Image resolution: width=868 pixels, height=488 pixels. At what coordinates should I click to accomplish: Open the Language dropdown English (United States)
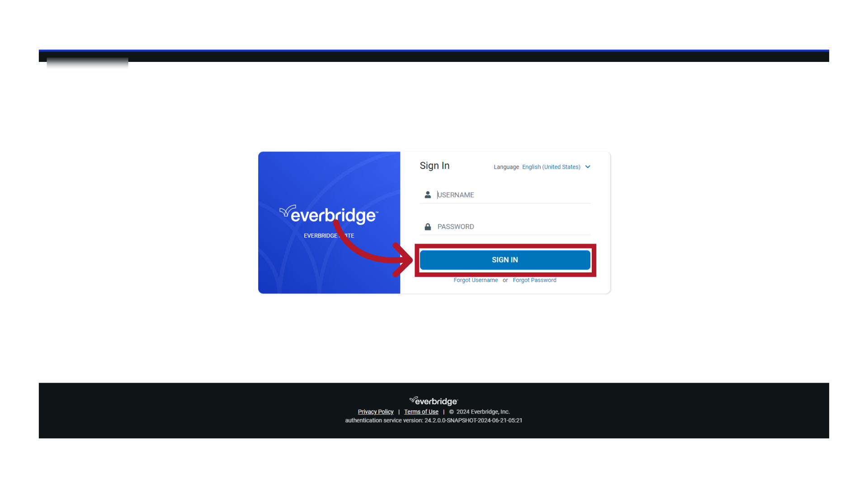point(556,167)
